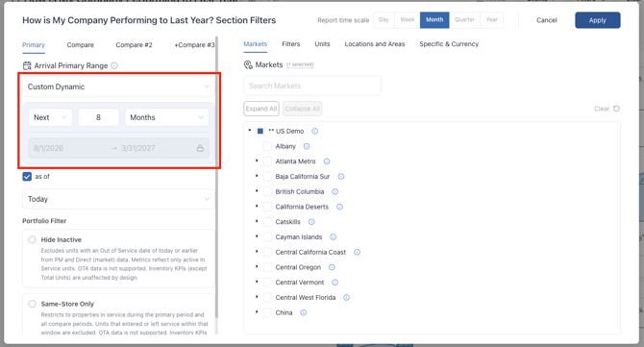644x347 pixels.
Task: Check the Albany market checkbox
Action: pyautogui.click(x=267, y=146)
